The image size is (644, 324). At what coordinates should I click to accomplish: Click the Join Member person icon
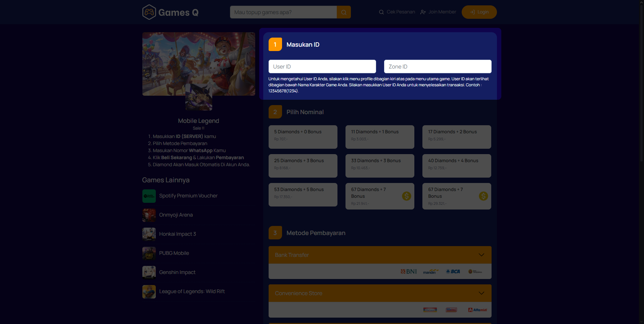click(x=423, y=12)
